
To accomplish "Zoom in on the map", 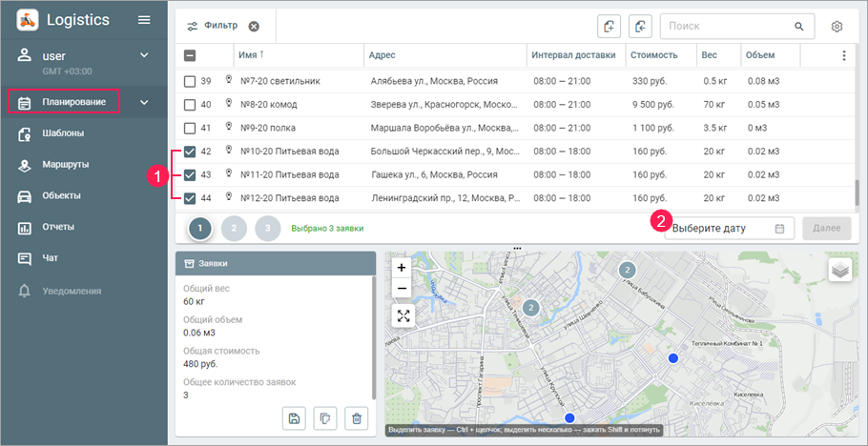I will [x=402, y=268].
